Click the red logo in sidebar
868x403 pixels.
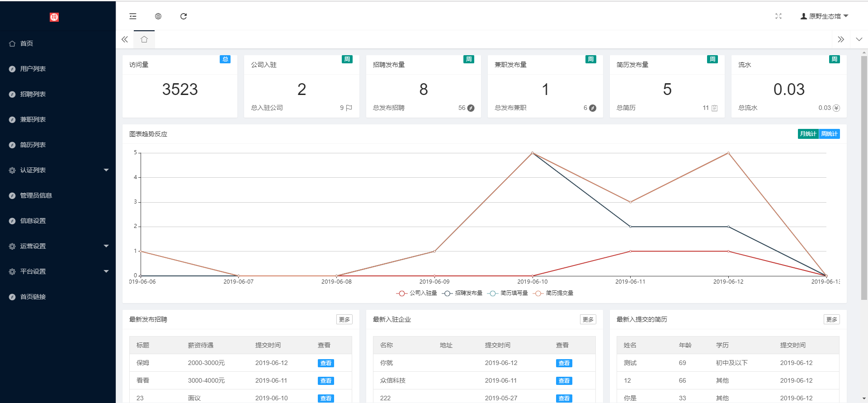[x=54, y=17]
